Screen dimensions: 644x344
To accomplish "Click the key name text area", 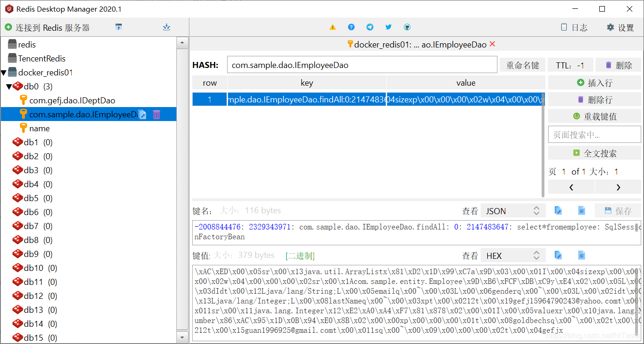I will [417, 232].
